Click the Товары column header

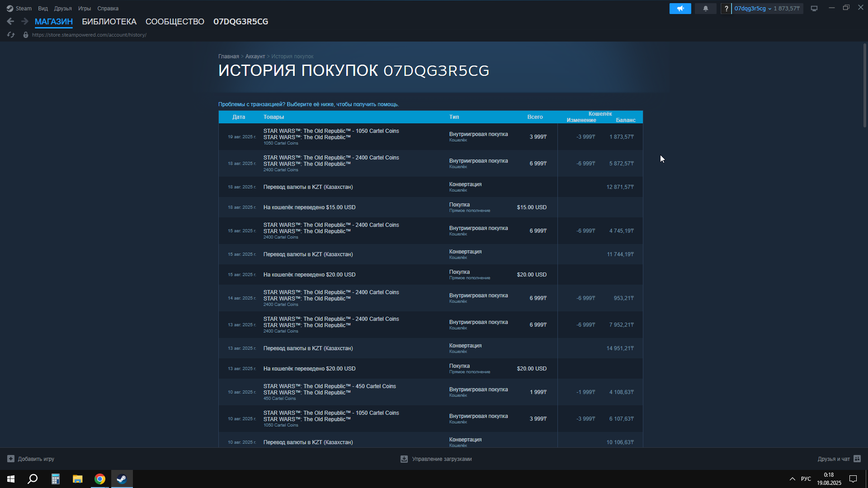[274, 117]
